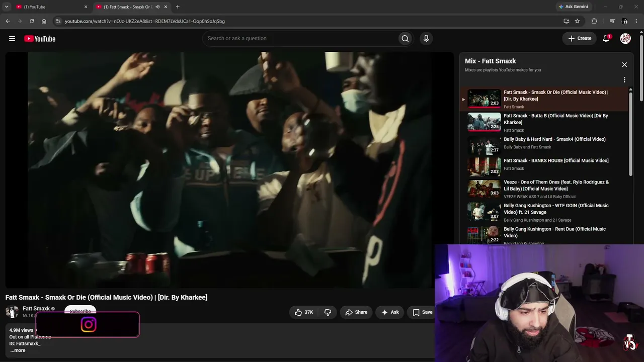
Task: Go back in browser history
Action: click(8, 21)
